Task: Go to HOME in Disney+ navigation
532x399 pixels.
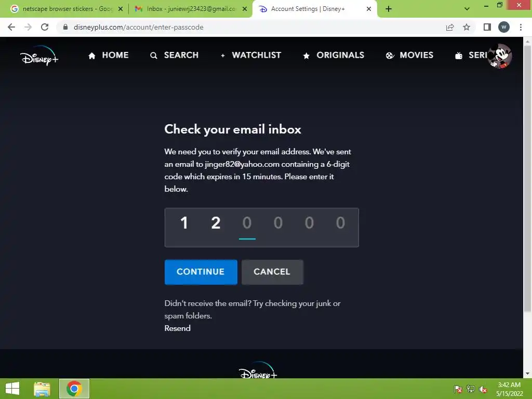Action: 108,55
